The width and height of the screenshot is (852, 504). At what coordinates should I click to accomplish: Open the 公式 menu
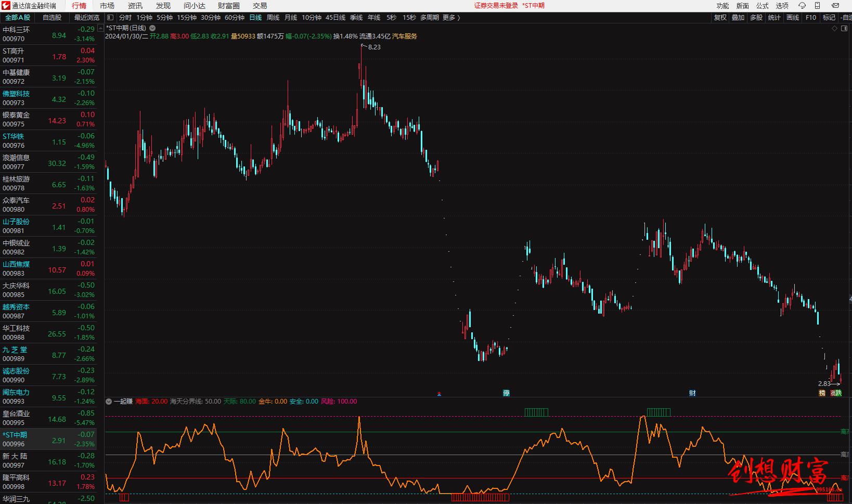click(762, 6)
